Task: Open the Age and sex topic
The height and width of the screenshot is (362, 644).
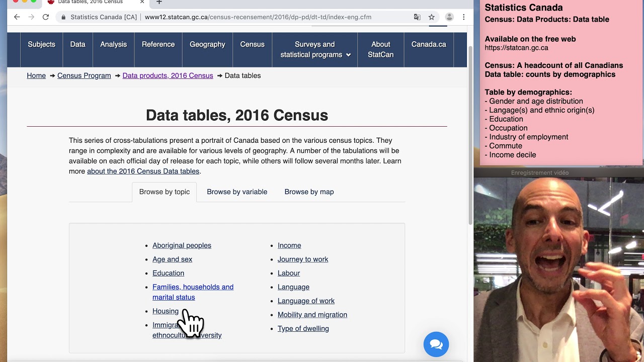Action: click(x=172, y=259)
